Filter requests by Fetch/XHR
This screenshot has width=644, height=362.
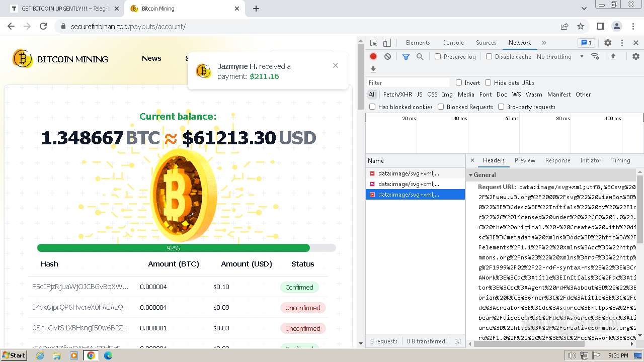pos(397,95)
